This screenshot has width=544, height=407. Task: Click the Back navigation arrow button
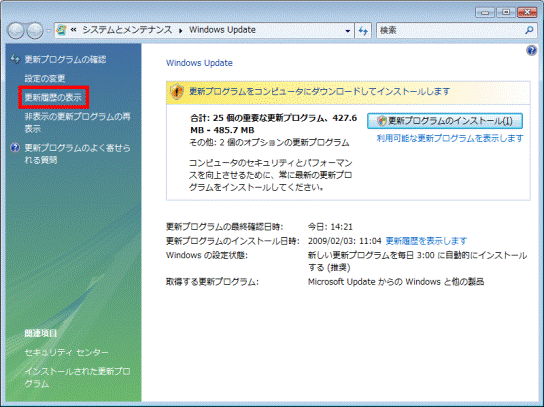(16, 31)
